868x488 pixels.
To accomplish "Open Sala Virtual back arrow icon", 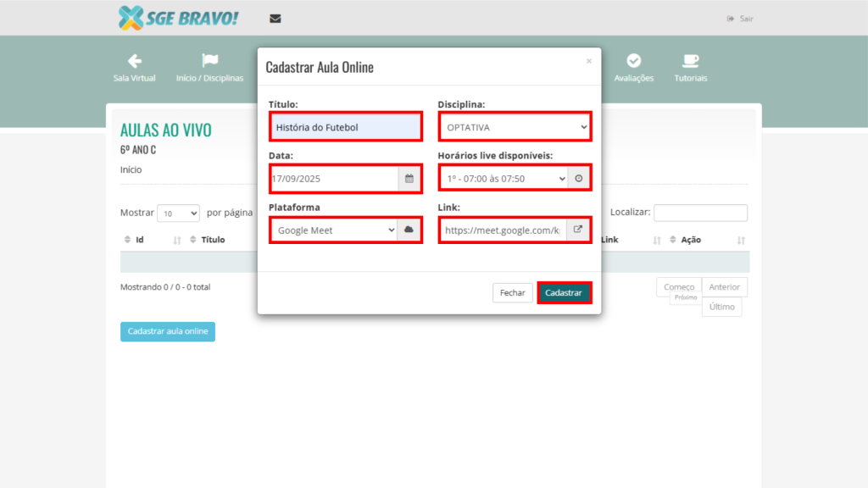I will pos(134,61).
